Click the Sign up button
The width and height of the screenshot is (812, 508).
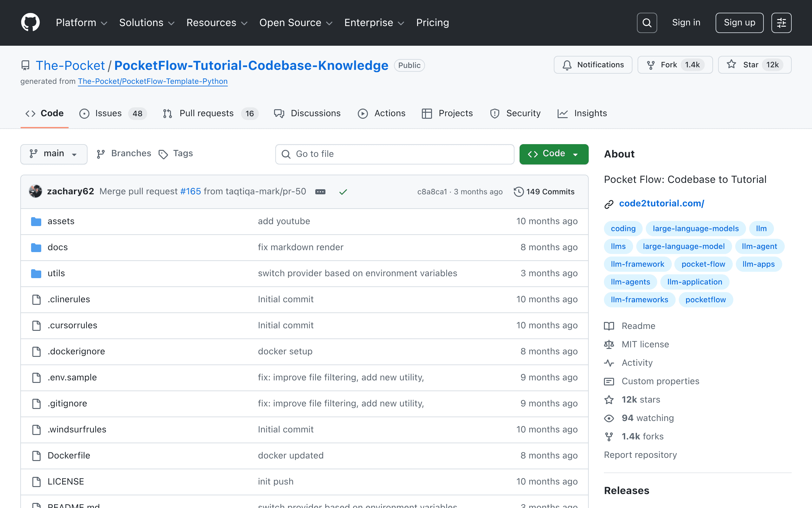(x=739, y=23)
